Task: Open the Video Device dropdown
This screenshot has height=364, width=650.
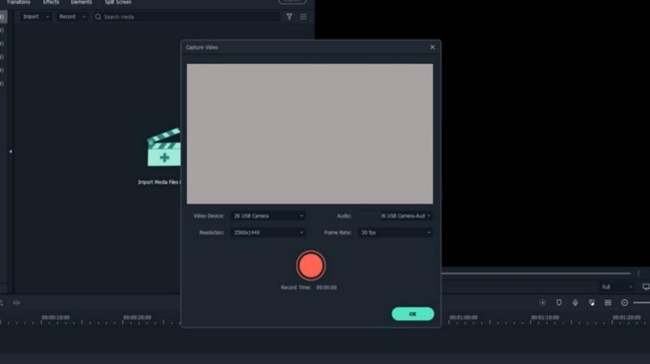Action: pyautogui.click(x=268, y=216)
